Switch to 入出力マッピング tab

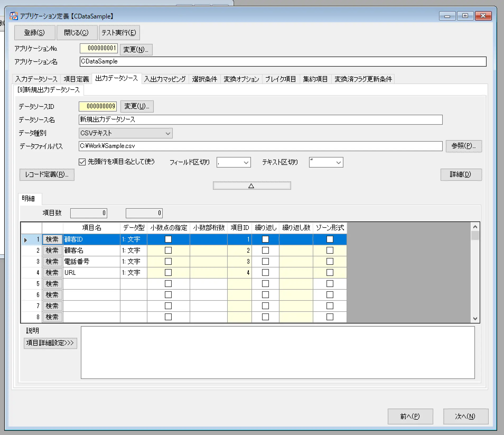coord(165,79)
